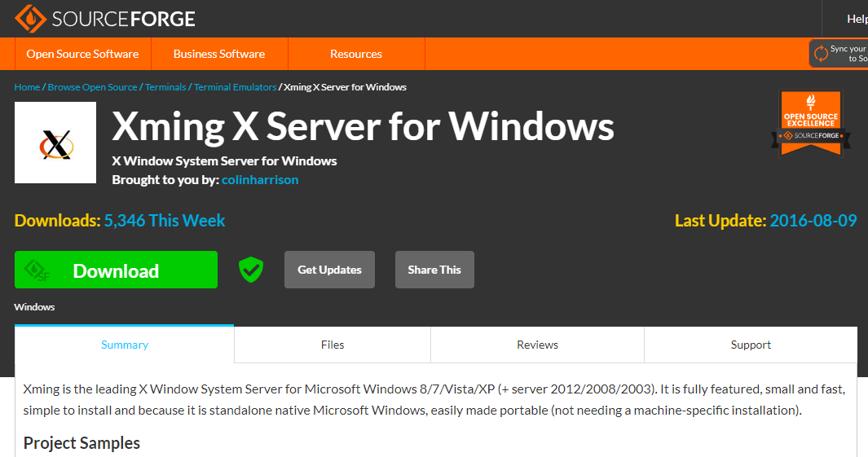Click the 'Downloads:' yellow label
868x457 pixels.
tap(58, 221)
